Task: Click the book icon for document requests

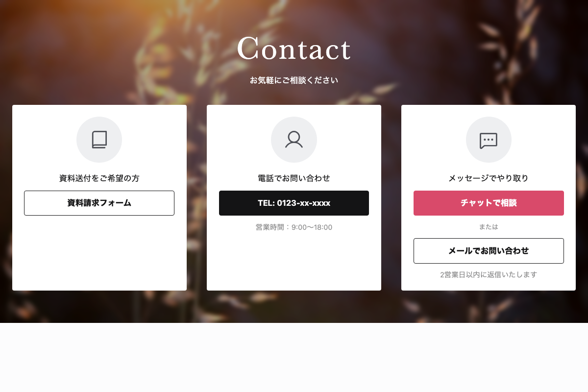Action: pos(99,140)
